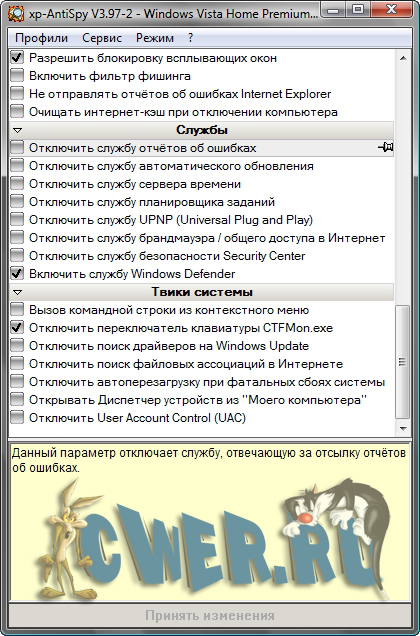Screen dimensions: 420x636
Task: Click scrollbar down arrow in settings list
Action: 403,428
